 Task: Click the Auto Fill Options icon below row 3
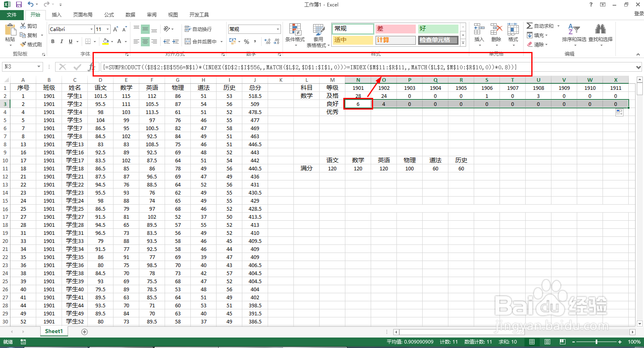(x=619, y=113)
